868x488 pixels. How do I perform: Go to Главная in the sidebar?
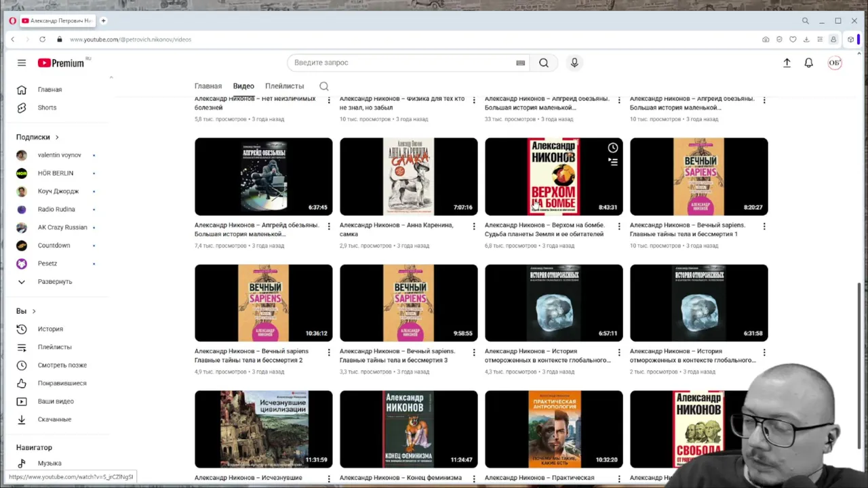click(50, 89)
